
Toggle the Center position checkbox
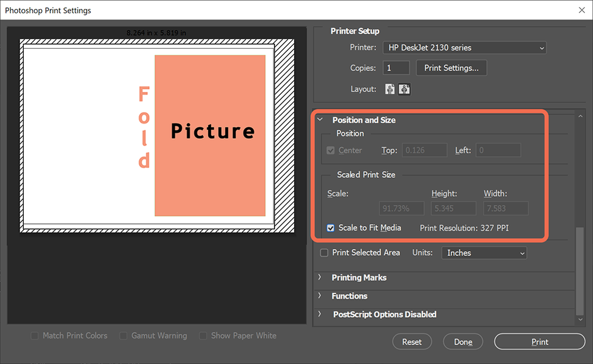[x=331, y=150]
